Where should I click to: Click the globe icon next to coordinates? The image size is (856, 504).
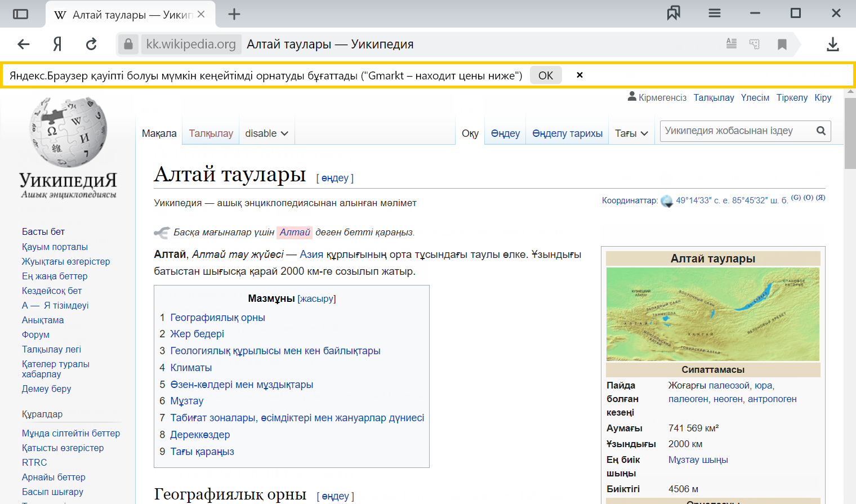pos(667,201)
